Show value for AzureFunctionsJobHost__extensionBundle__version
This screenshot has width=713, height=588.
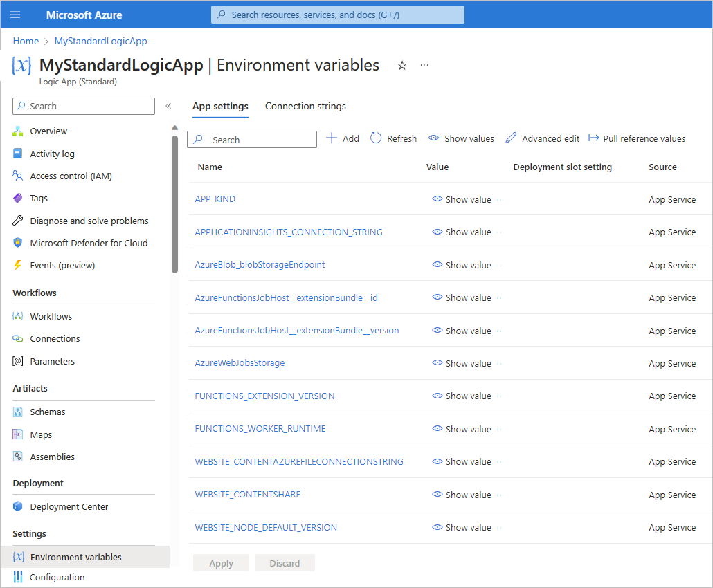[x=462, y=331]
